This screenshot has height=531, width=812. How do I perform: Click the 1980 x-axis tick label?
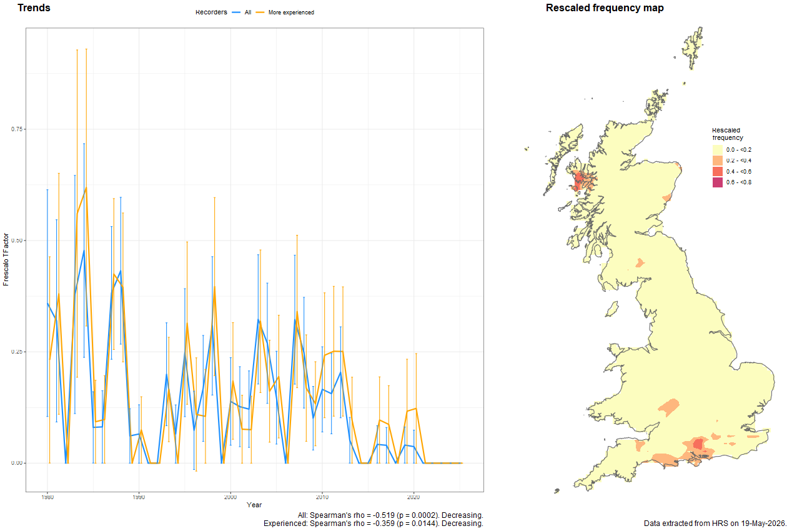pos(47,497)
